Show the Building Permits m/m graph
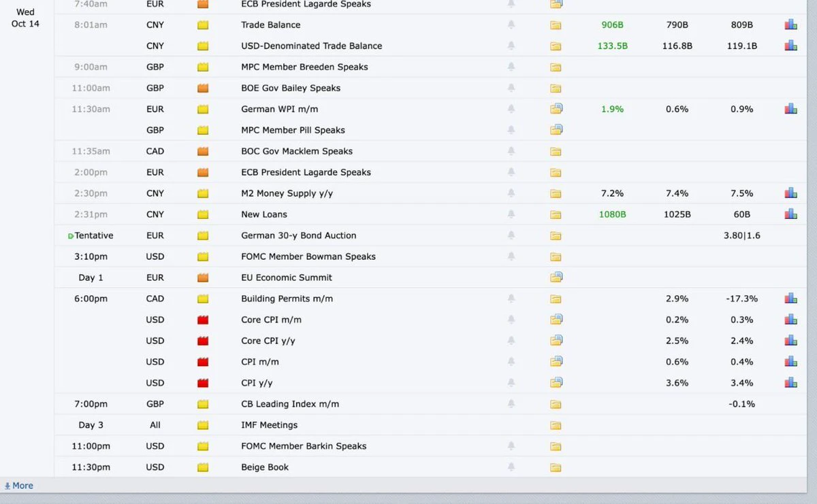817x504 pixels. point(790,299)
